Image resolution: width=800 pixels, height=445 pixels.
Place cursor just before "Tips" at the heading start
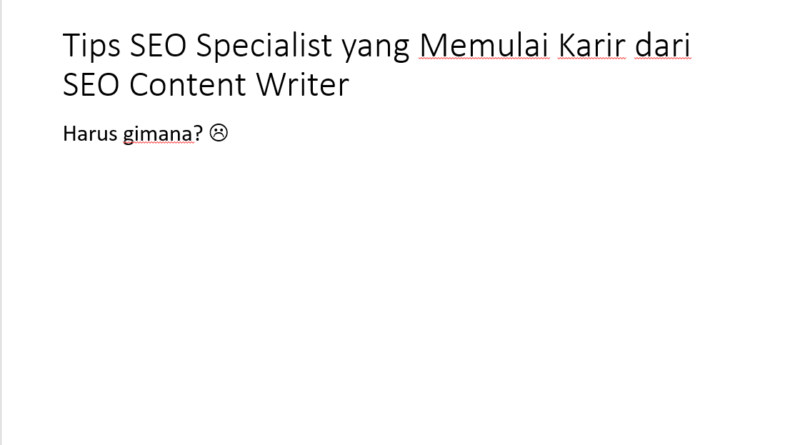click(63, 46)
